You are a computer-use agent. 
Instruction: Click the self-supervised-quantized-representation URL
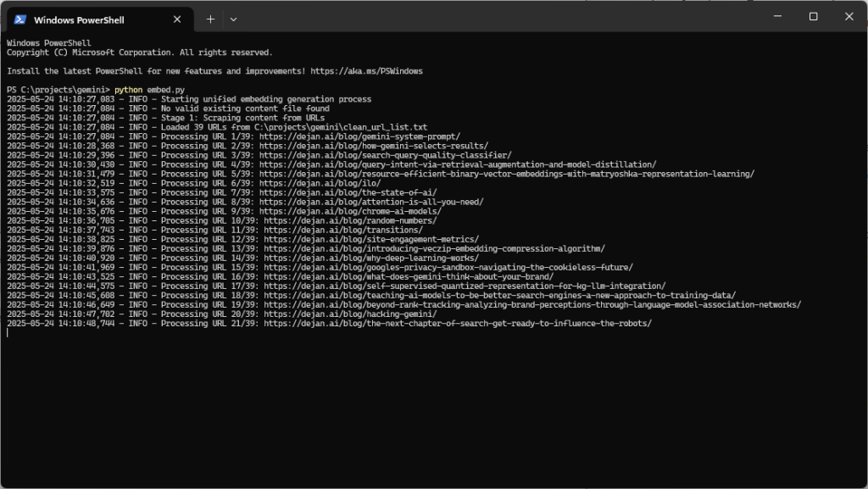point(465,287)
